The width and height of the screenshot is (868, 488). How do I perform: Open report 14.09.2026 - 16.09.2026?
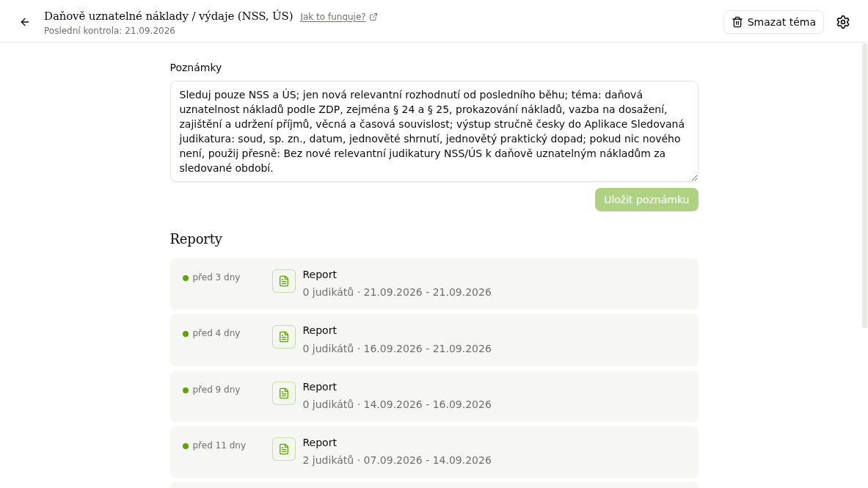click(x=434, y=396)
